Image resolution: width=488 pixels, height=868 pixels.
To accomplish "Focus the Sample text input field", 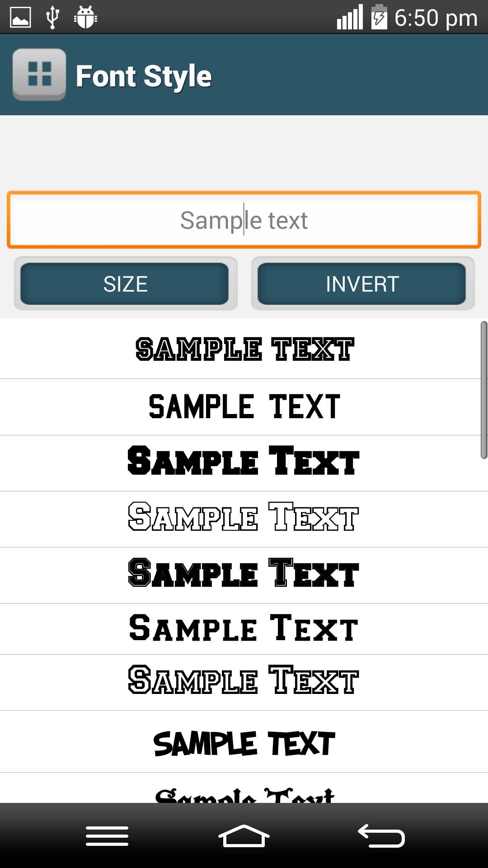I will [x=244, y=220].
